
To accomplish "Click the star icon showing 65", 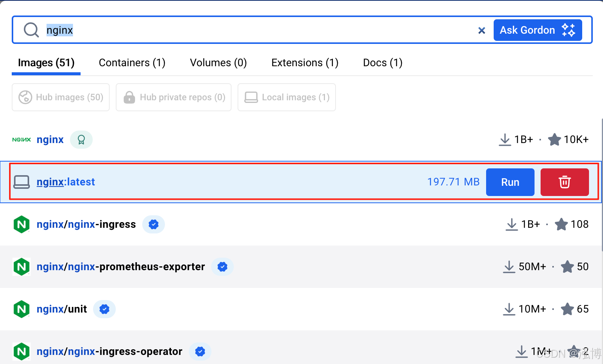I will click(567, 309).
